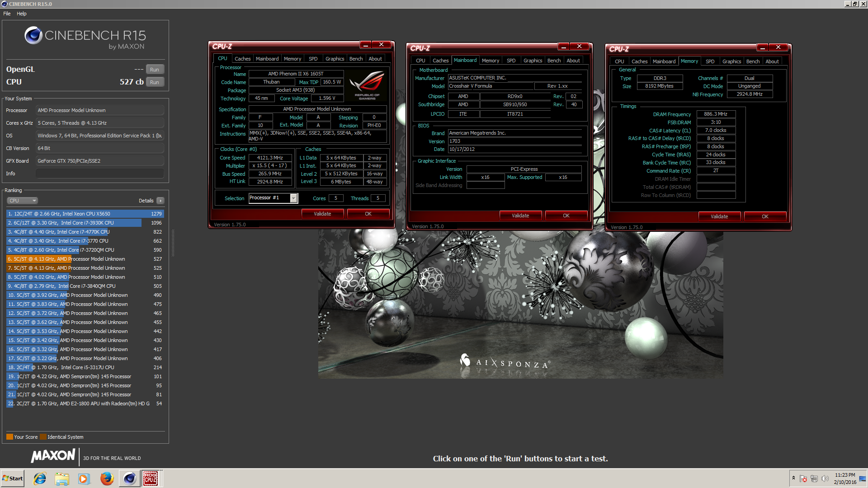
Task: Open CPU tab in middle CPU-Z window
Action: coord(420,61)
